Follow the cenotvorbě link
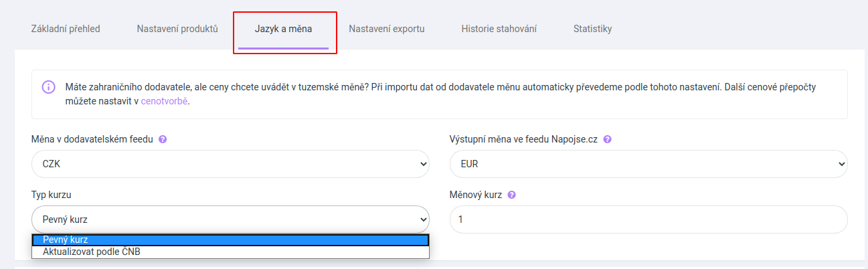This screenshot has height=269, width=868. [x=164, y=102]
